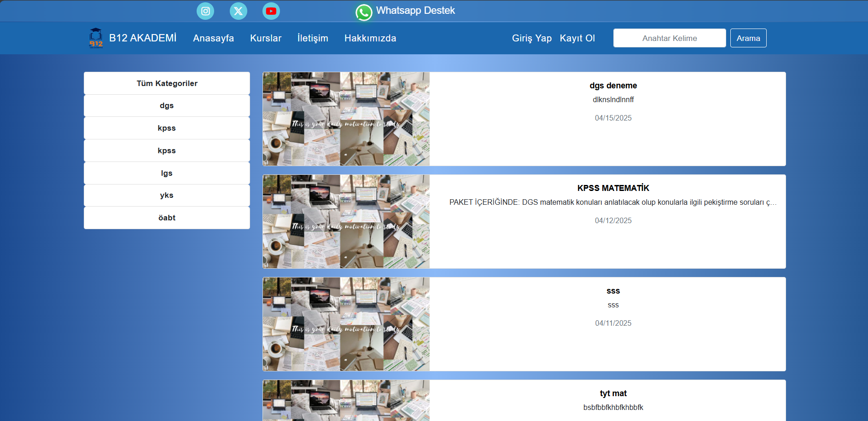Screen dimensions: 868x421
Task: Select the second kpss category
Action: 167,150
